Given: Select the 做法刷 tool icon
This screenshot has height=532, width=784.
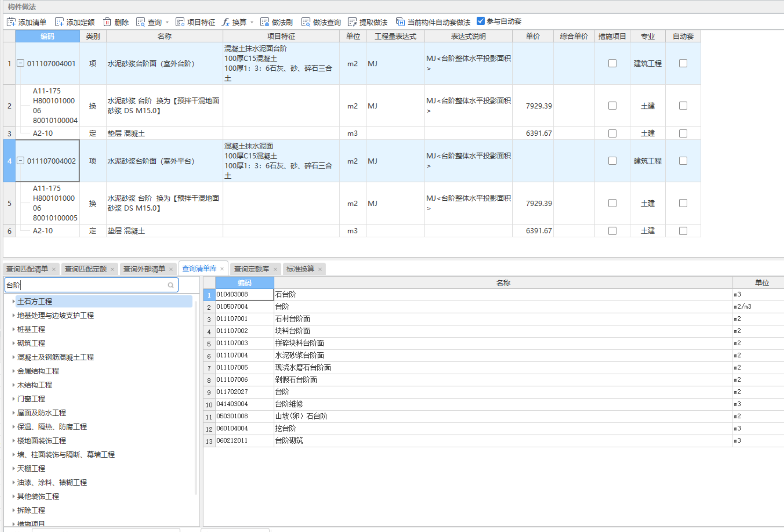Looking at the screenshot, I should [x=264, y=22].
